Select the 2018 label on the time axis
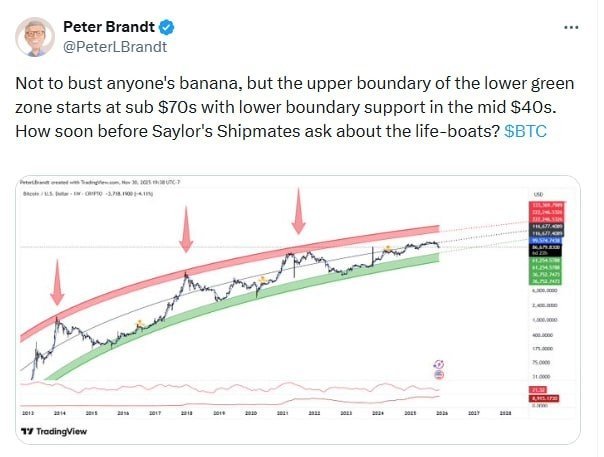The width and height of the screenshot is (604, 457). tap(187, 410)
